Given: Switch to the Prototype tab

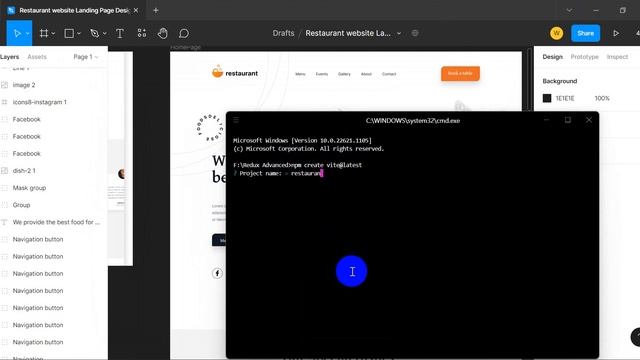Looking at the screenshot, I should (x=584, y=57).
